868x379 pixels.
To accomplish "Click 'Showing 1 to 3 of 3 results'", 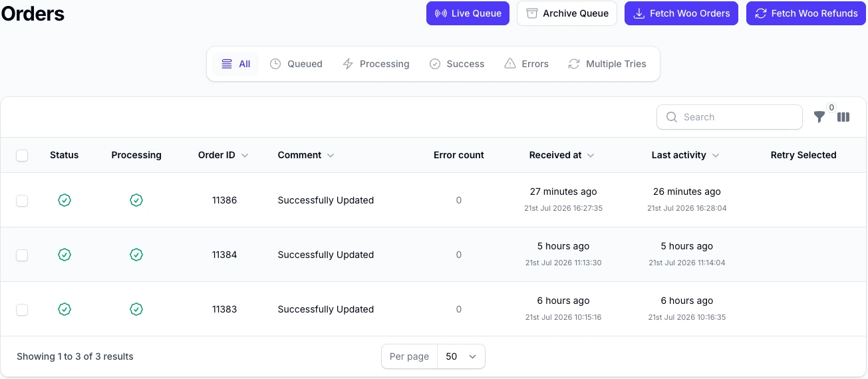I will 75,356.
